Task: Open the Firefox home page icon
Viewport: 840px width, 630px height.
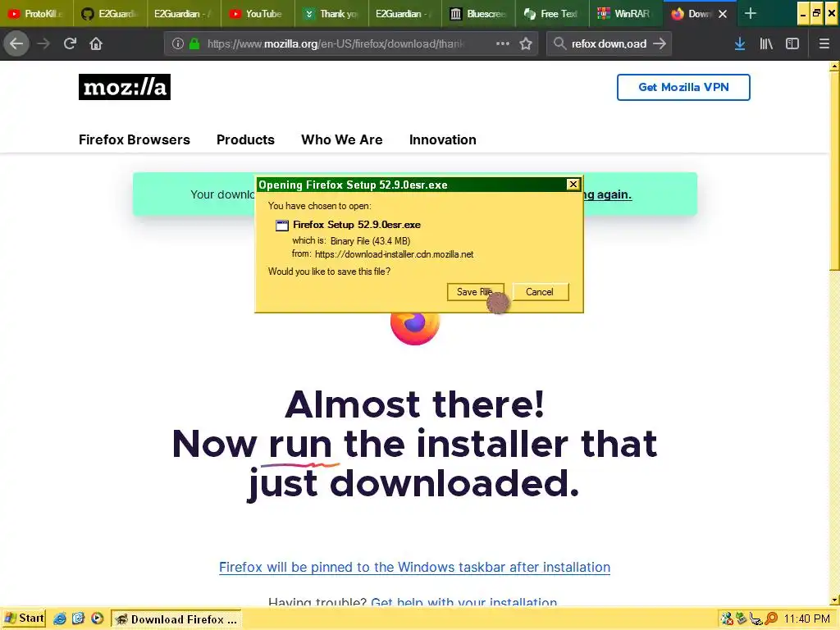Action: [96, 43]
